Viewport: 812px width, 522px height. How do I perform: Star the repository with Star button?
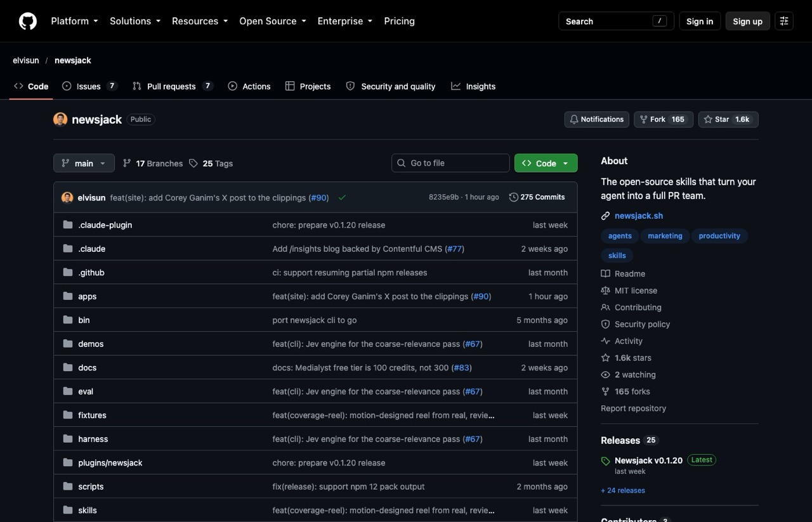pyautogui.click(x=728, y=119)
